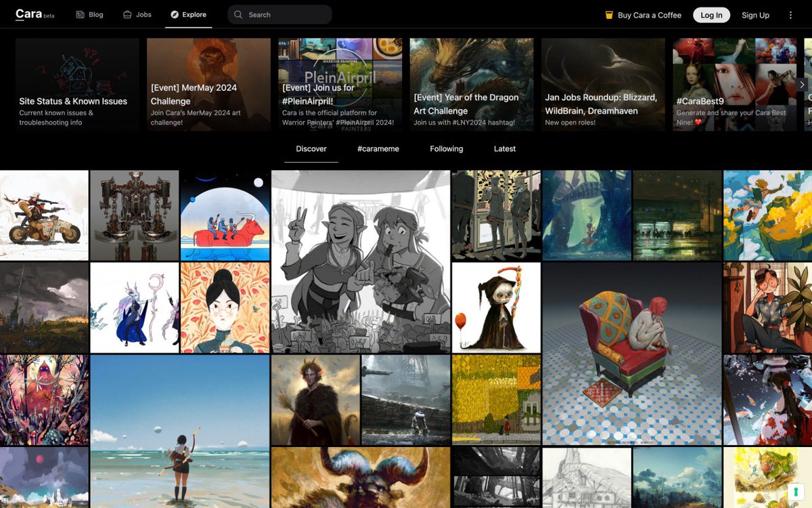Open the red forest creature artwork
This screenshot has width=812, height=508.
click(44, 400)
